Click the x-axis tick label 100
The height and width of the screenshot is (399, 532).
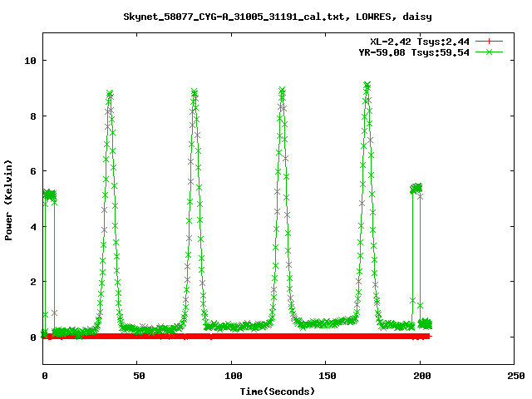point(233,376)
